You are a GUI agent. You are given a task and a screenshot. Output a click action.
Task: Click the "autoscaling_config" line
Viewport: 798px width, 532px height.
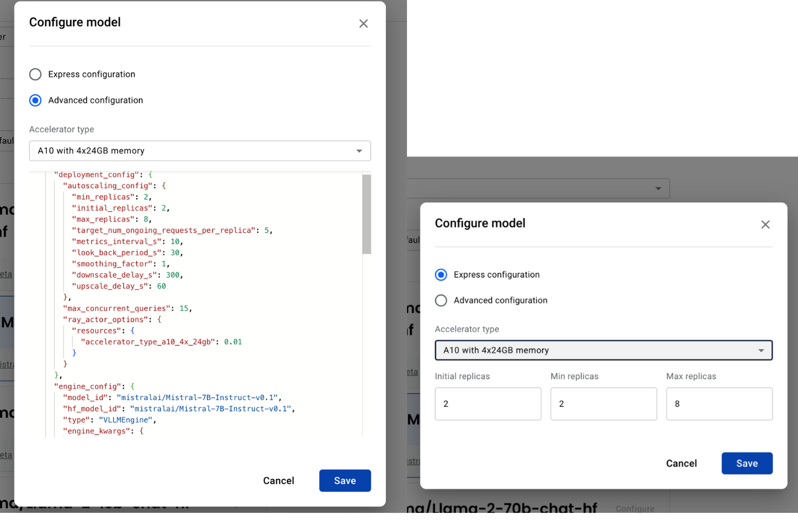pos(114,186)
